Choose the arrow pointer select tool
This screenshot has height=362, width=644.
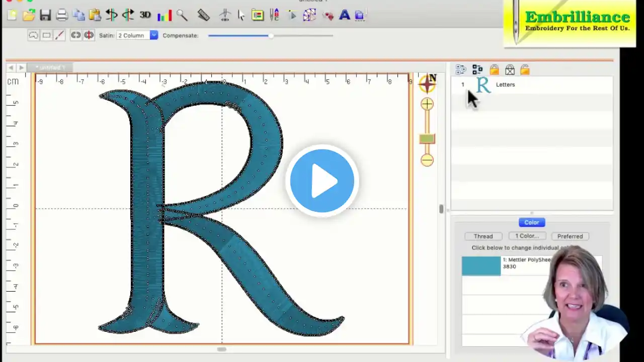[242, 15]
